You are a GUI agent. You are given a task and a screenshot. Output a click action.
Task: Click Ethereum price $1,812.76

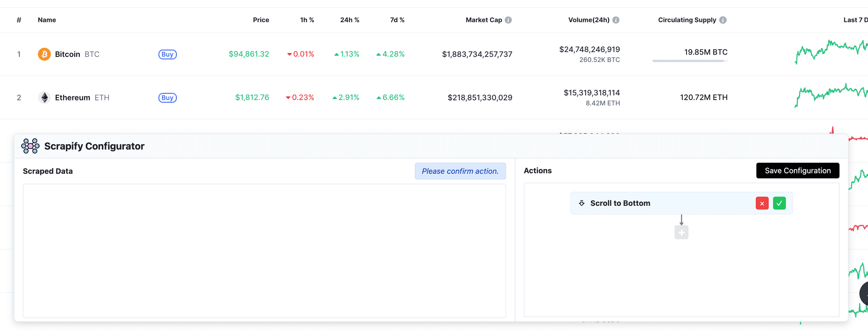252,98
